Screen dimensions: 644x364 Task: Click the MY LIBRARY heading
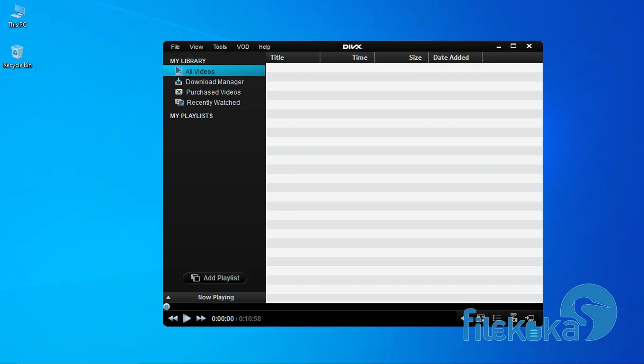[188, 61]
